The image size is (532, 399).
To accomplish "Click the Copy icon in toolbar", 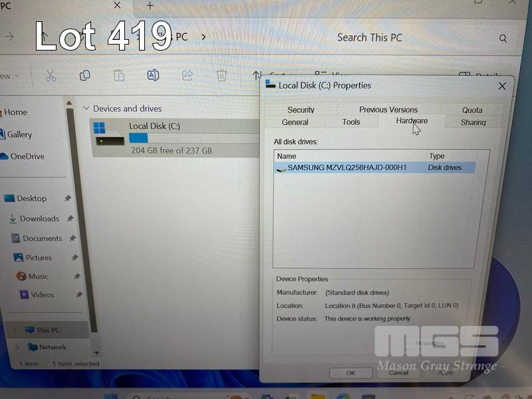I will point(84,75).
